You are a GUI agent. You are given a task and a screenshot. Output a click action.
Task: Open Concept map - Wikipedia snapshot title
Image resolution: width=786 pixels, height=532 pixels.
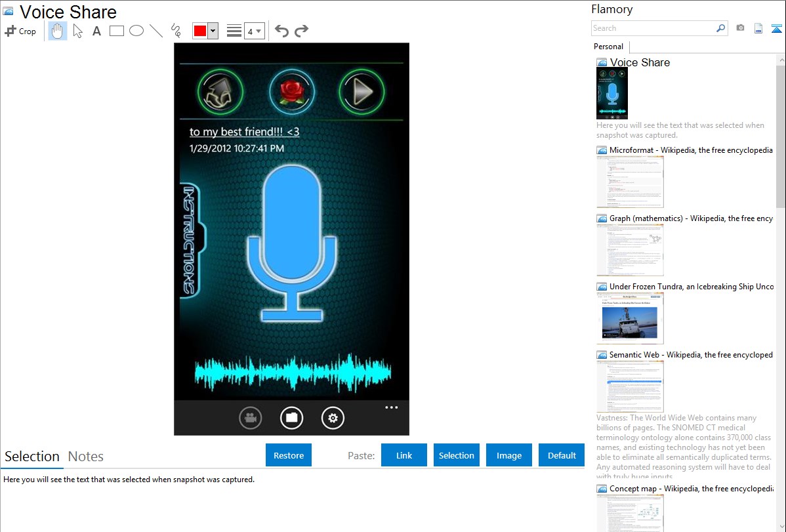click(x=691, y=488)
